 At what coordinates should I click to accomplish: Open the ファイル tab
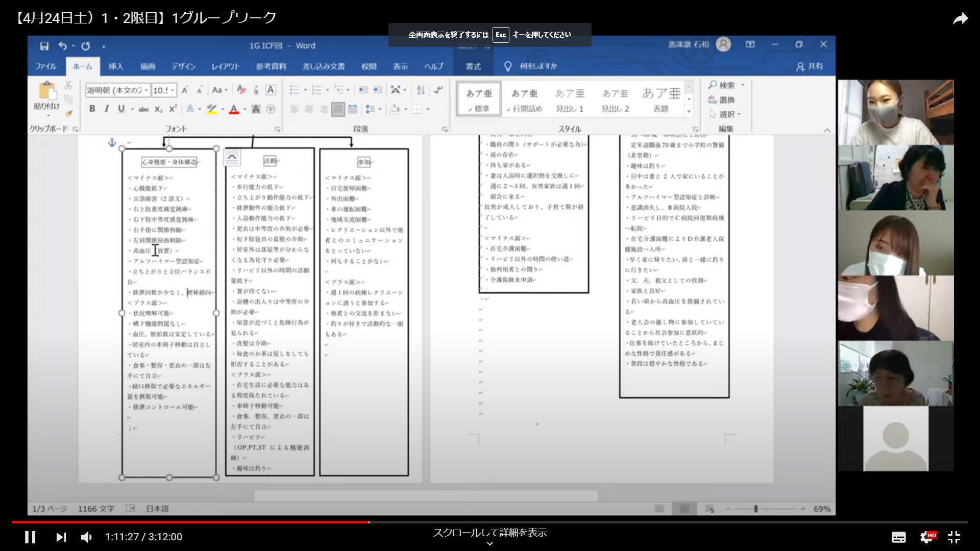[x=45, y=66]
